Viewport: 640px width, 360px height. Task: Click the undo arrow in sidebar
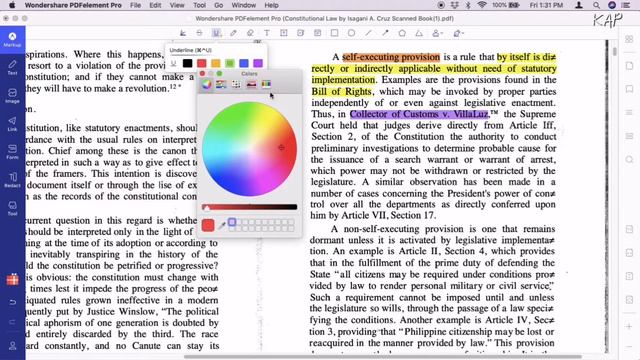12,302
